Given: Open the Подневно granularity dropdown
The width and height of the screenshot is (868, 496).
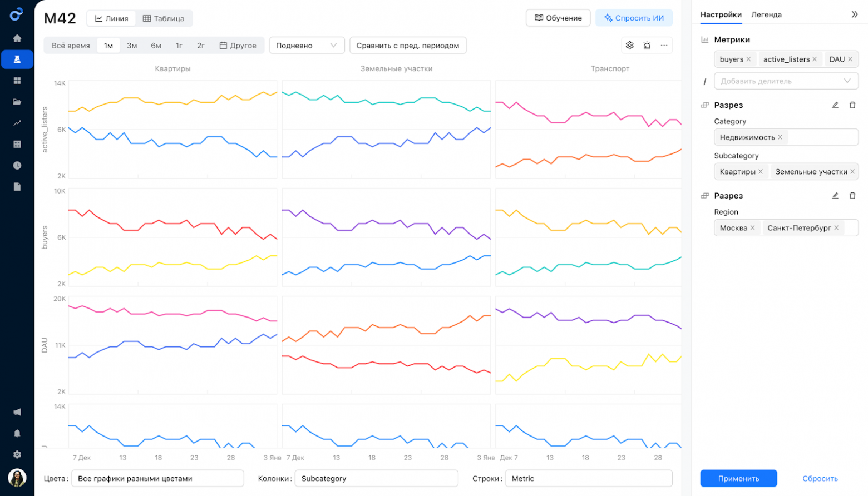Looking at the screenshot, I should click(307, 46).
